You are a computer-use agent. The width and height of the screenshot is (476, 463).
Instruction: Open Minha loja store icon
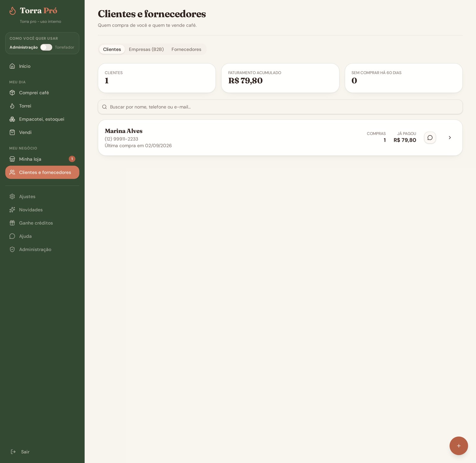click(x=12, y=159)
